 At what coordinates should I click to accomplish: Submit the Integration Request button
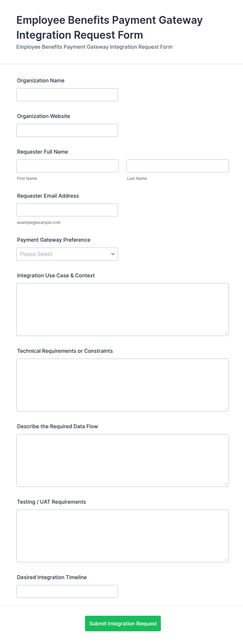pos(123,623)
